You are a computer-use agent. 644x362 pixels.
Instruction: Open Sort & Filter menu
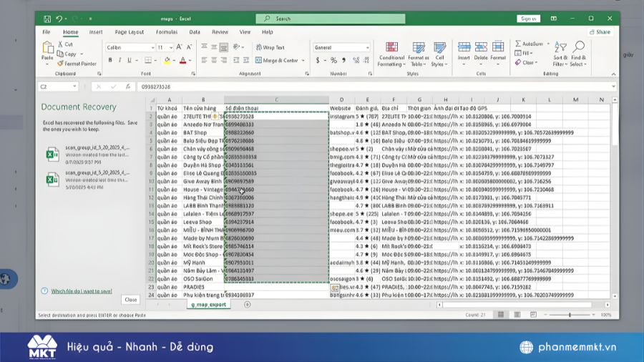point(560,54)
